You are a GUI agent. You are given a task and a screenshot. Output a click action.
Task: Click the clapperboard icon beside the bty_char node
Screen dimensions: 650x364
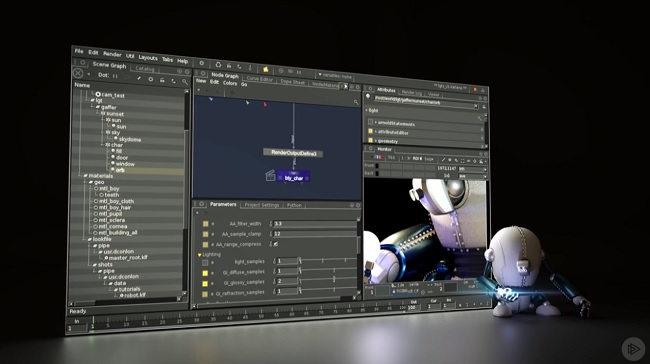270,176
